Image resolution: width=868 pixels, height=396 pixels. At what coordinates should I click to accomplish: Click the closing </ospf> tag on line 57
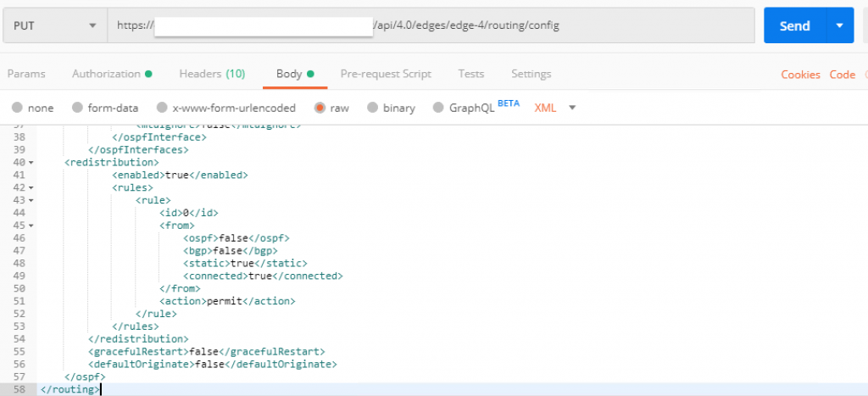point(85,376)
